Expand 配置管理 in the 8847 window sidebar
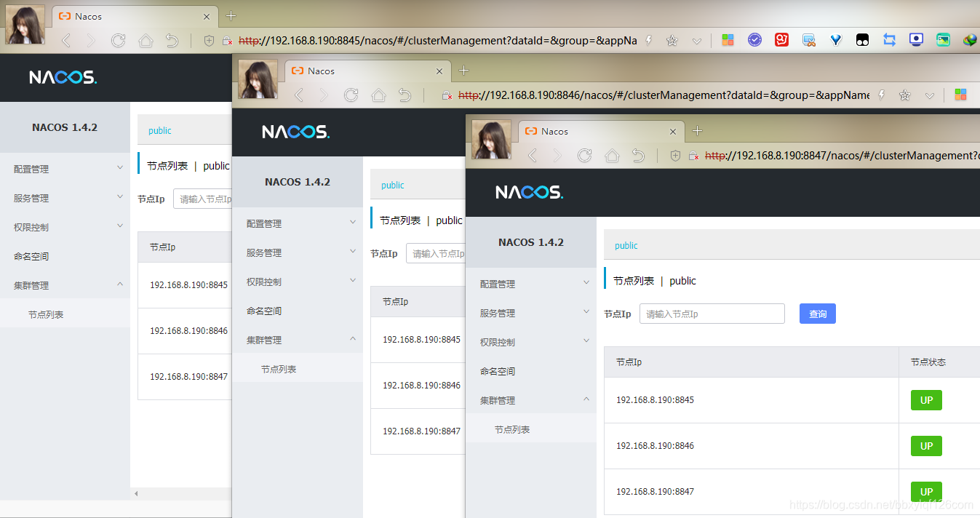Viewport: 980px width, 518px height. pyautogui.click(x=531, y=284)
